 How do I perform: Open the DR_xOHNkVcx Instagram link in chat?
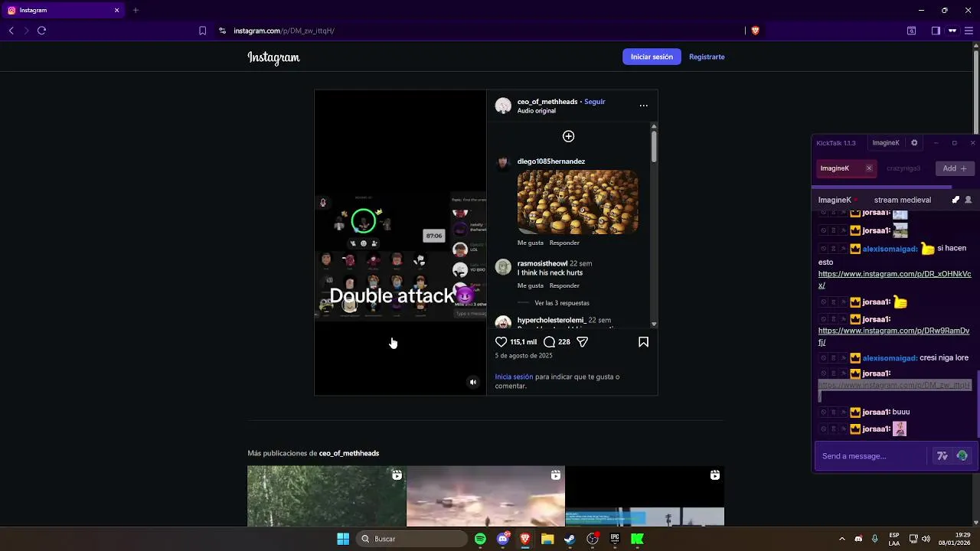(894, 279)
